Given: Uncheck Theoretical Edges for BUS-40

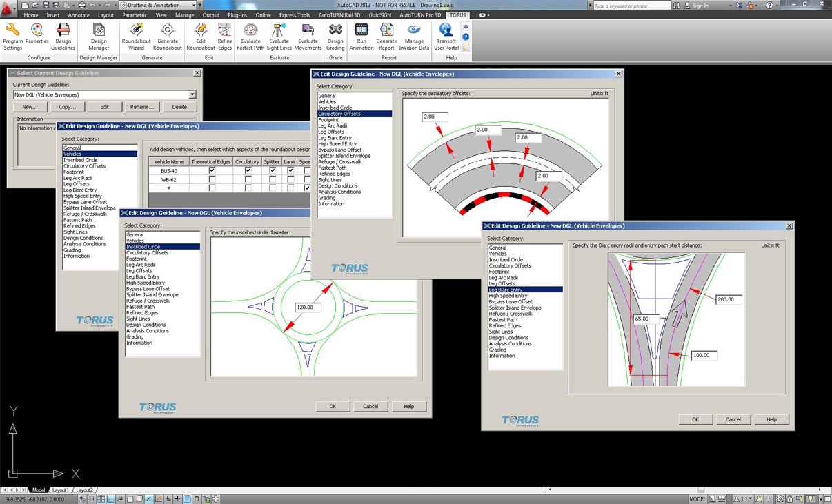Looking at the screenshot, I should 212,170.
